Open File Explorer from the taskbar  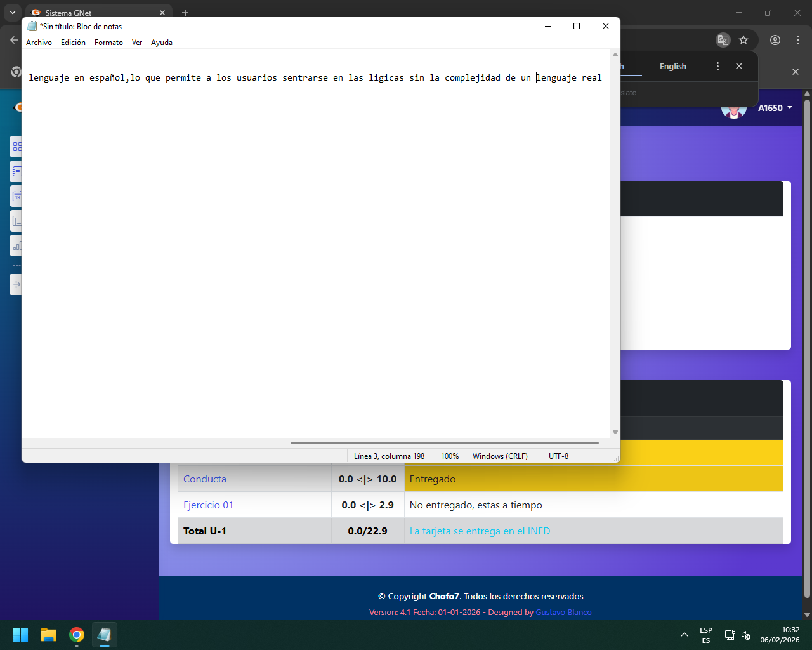pyautogui.click(x=49, y=635)
